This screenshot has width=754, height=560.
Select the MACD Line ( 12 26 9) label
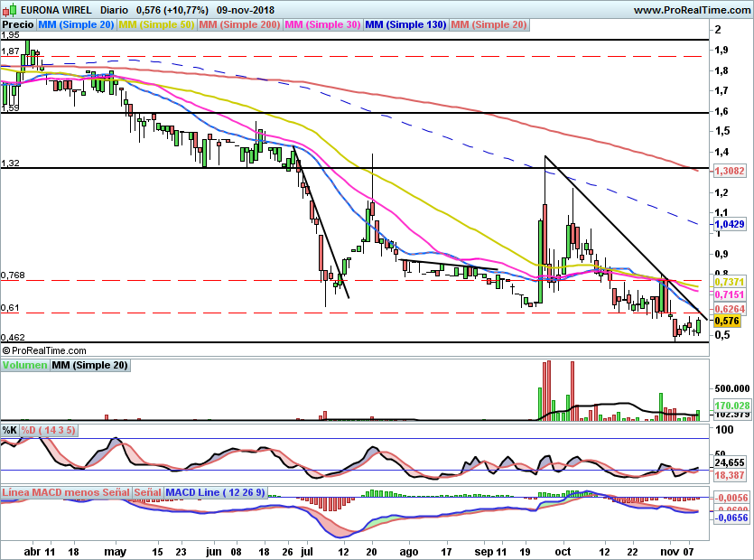coord(215,492)
